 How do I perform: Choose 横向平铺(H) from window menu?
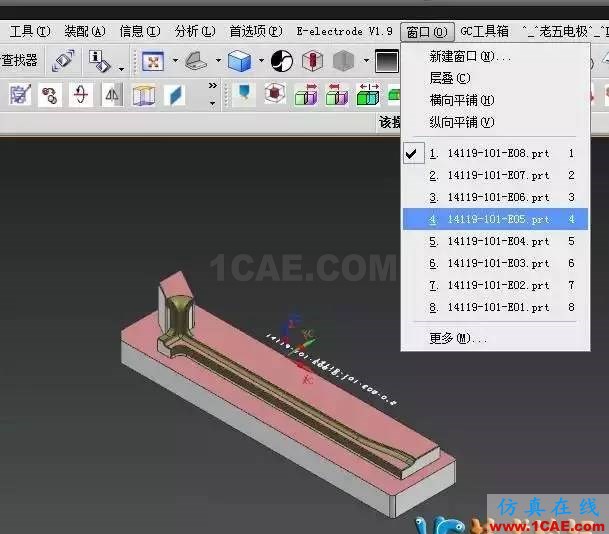495,101
